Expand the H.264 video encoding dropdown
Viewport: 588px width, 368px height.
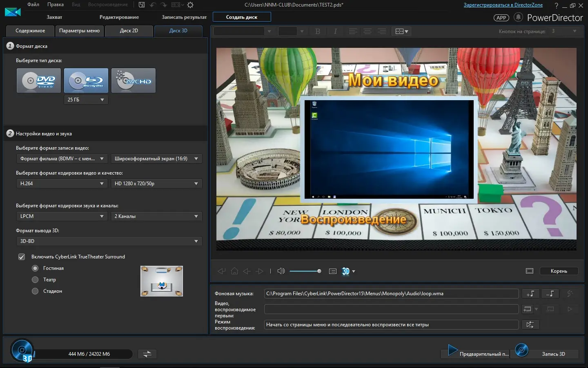pos(62,184)
